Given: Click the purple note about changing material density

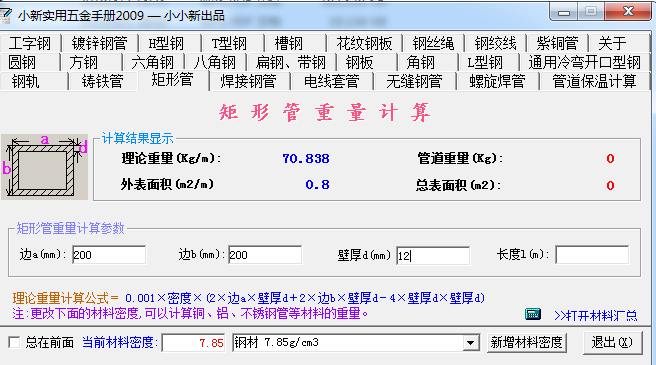Looking at the screenshot, I should (190, 313).
